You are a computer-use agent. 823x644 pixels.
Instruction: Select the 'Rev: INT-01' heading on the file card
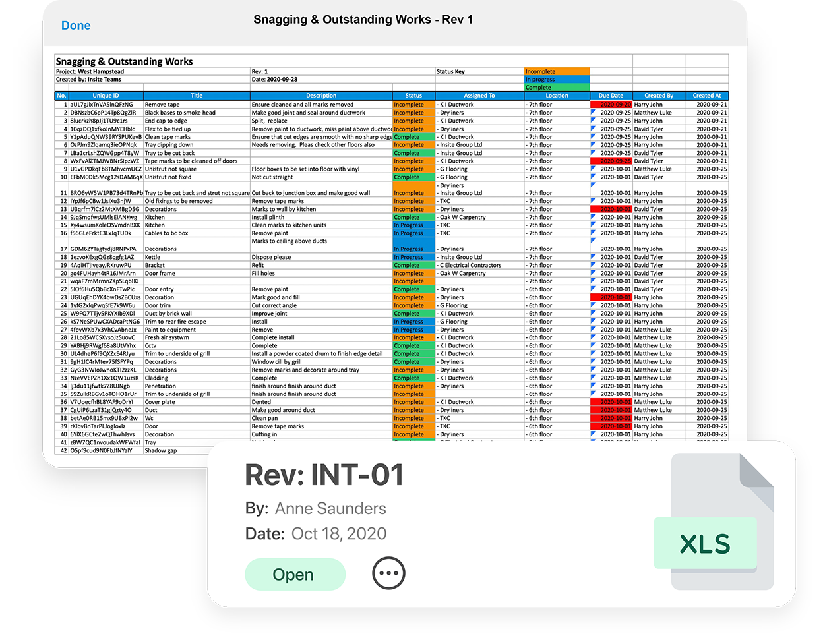coord(324,473)
